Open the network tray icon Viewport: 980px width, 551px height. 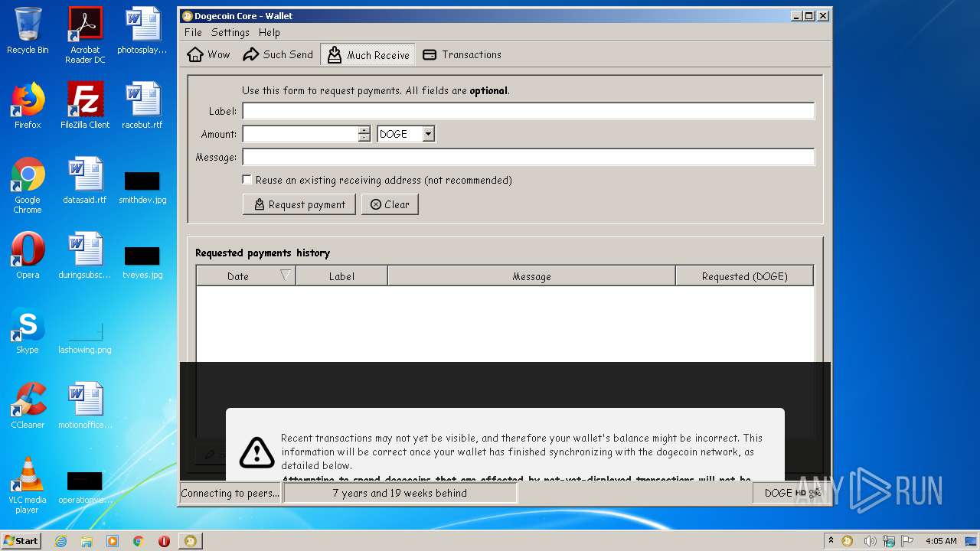click(889, 541)
